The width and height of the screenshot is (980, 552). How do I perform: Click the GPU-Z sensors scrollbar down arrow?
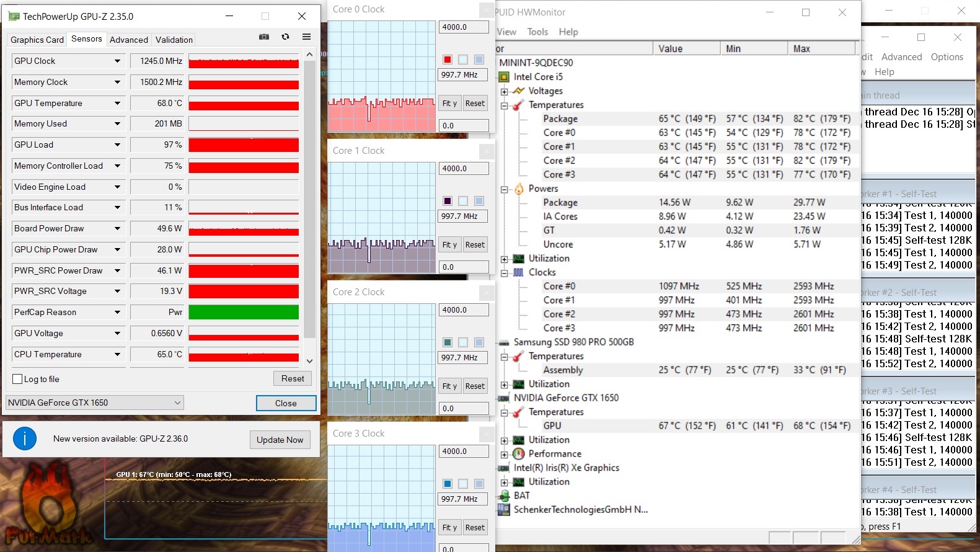(x=310, y=361)
